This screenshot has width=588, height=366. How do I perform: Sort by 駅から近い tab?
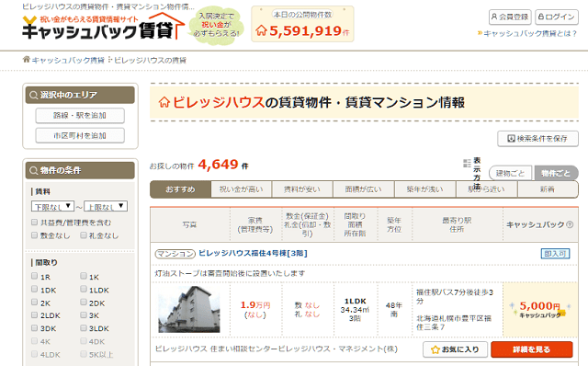[x=487, y=189]
